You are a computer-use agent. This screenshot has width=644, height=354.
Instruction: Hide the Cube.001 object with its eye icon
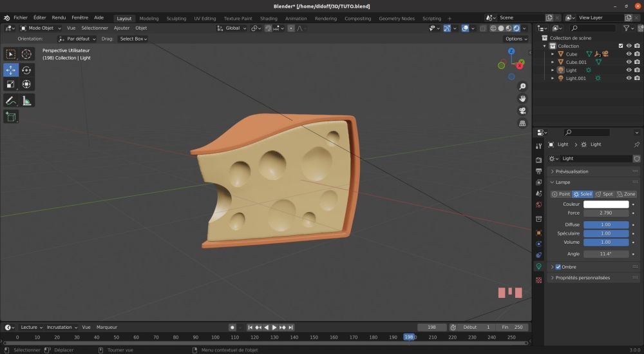[629, 62]
